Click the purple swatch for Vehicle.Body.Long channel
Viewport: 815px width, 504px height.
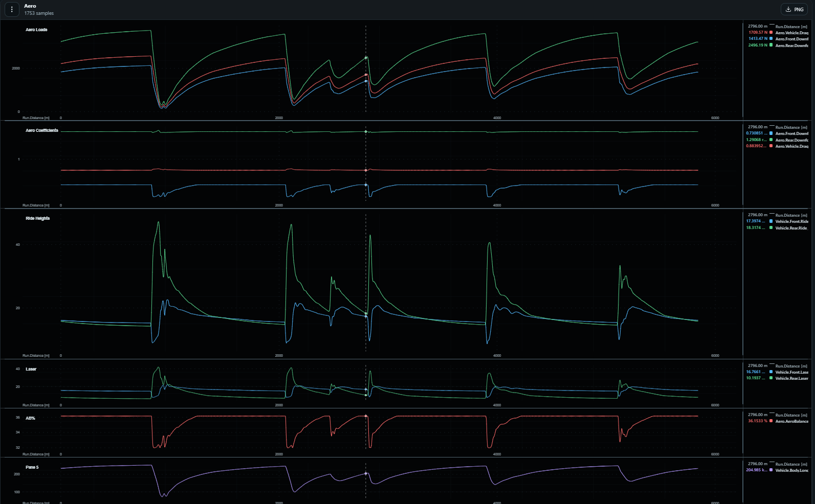tap(771, 470)
